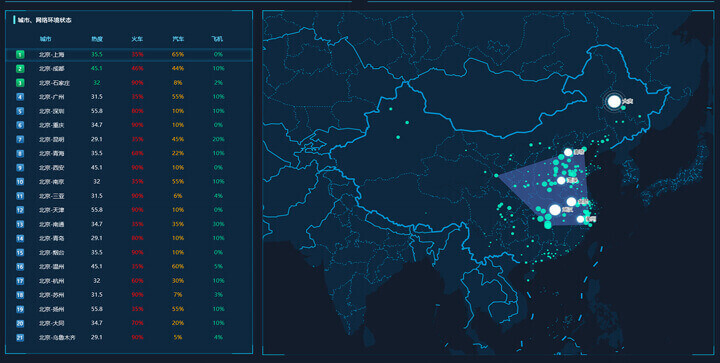Open the 北京-乌鲁木齐 route entry
Screen dimensions: 720x363
(57, 337)
